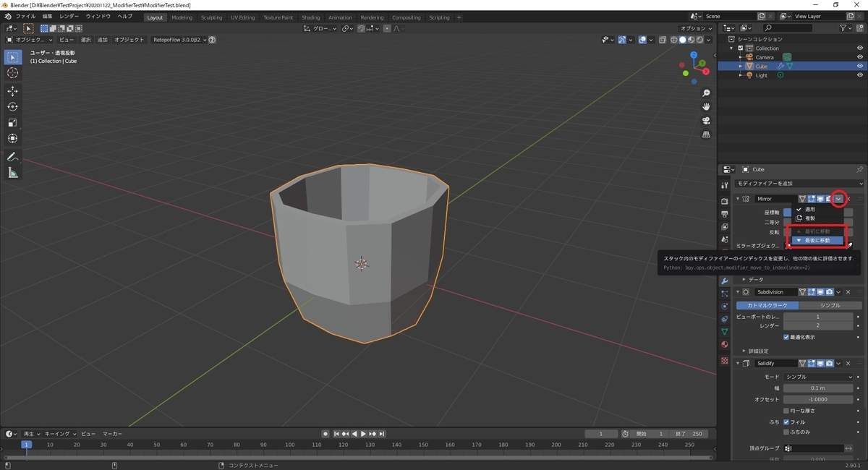
Task: Toggle 最適化表示 checkbox
Action: tap(787, 337)
